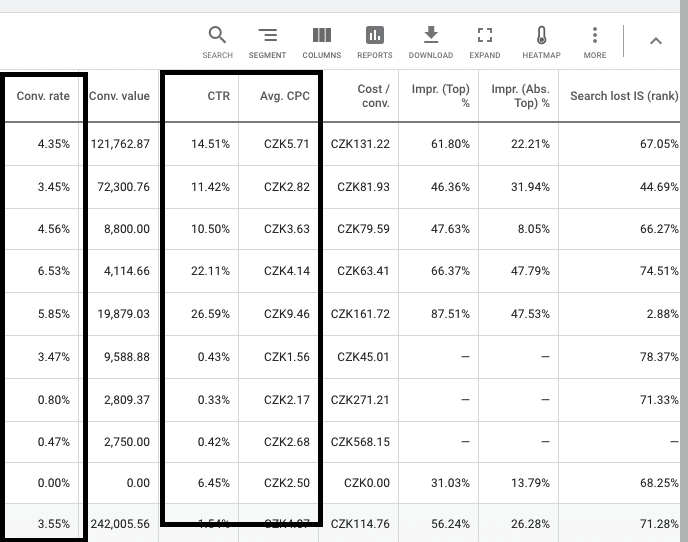Select the CZK45.01 cost per conv. cell
688x542 pixels.
click(x=363, y=357)
